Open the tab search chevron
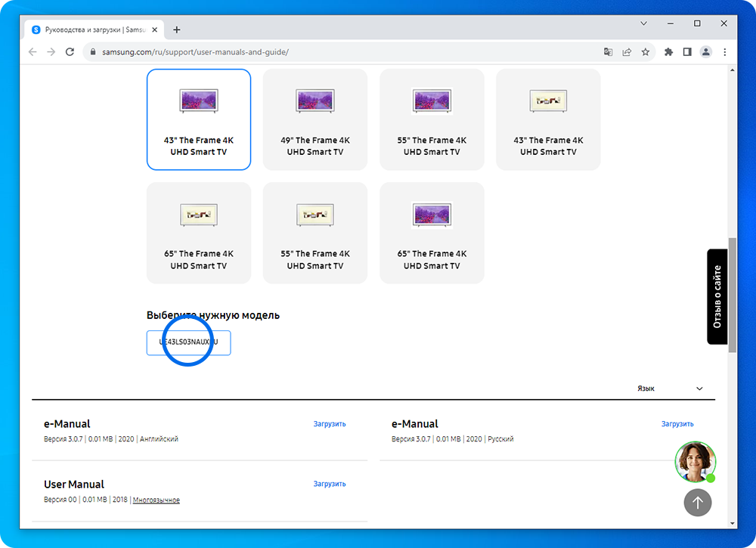This screenshot has height=548, width=756. coord(643,23)
